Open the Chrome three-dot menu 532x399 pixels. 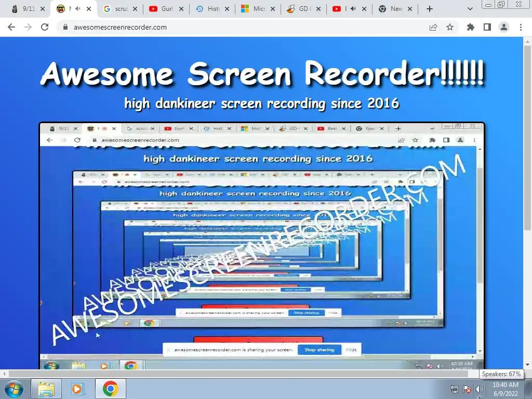coord(521,27)
